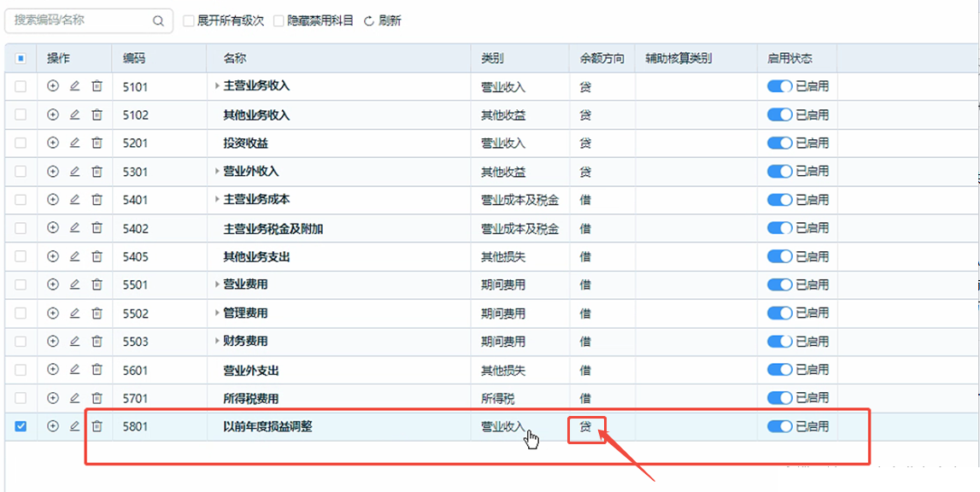Delete the 5801 以前年度损益调整 row
Screen dimensions: 980x492
point(97,426)
